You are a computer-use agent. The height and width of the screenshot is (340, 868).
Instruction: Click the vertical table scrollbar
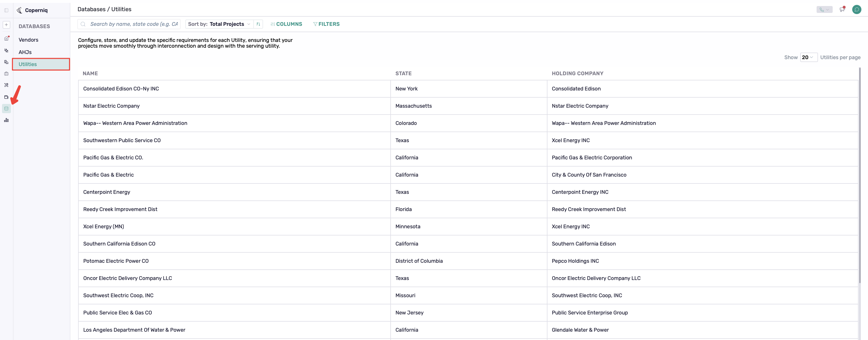click(x=860, y=175)
